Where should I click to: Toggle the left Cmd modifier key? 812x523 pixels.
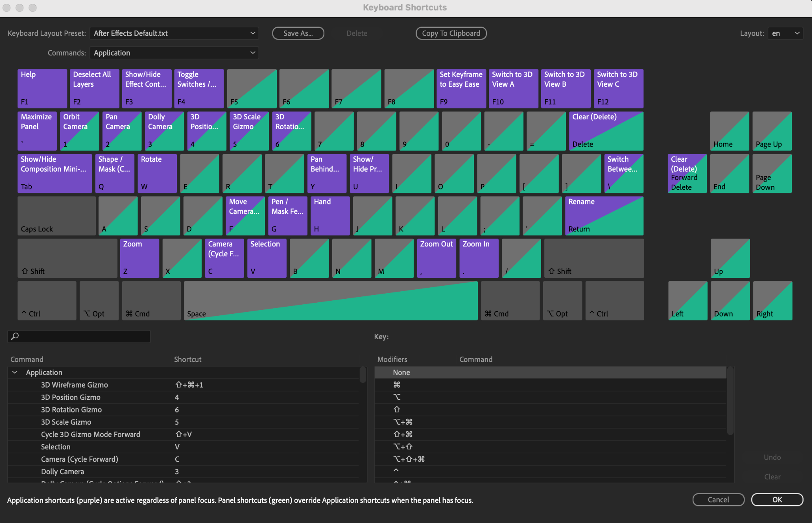(x=151, y=300)
